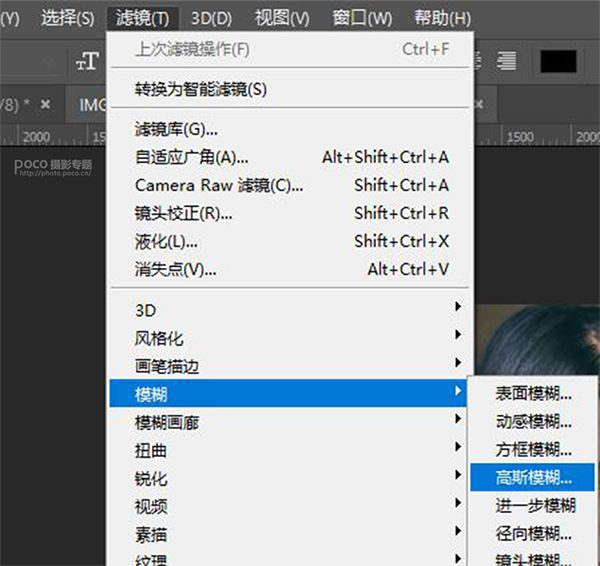
Task: Open the black text color swatch
Action: (x=558, y=61)
